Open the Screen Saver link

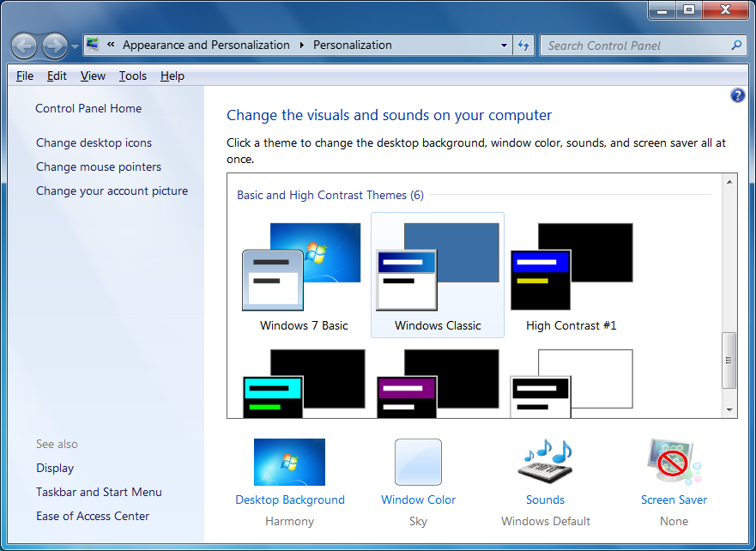674,500
